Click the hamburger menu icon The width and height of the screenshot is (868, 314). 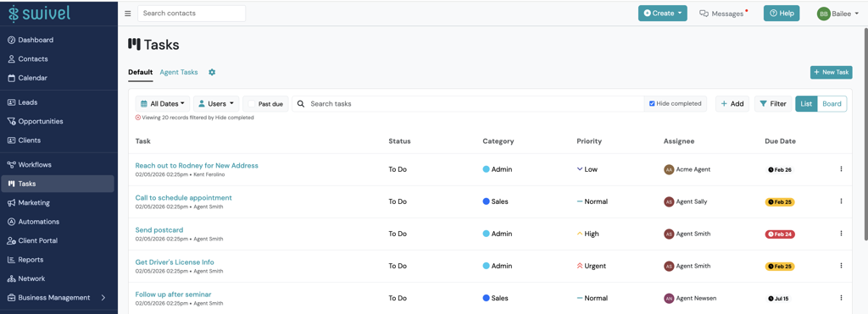tap(128, 14)
